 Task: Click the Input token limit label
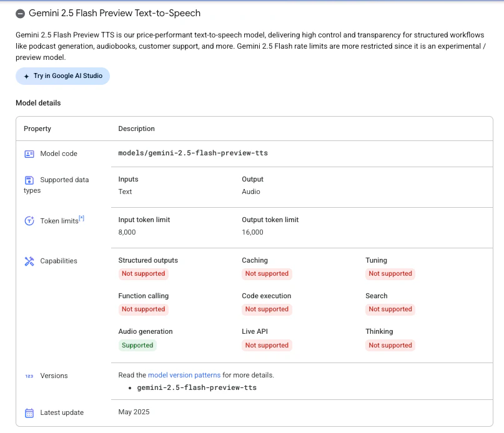[144, 220]
